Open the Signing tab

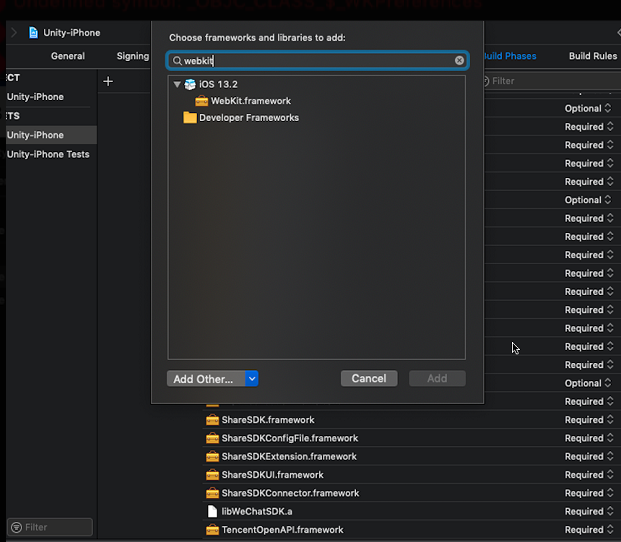pyautogui.click(x=133, y=56)
